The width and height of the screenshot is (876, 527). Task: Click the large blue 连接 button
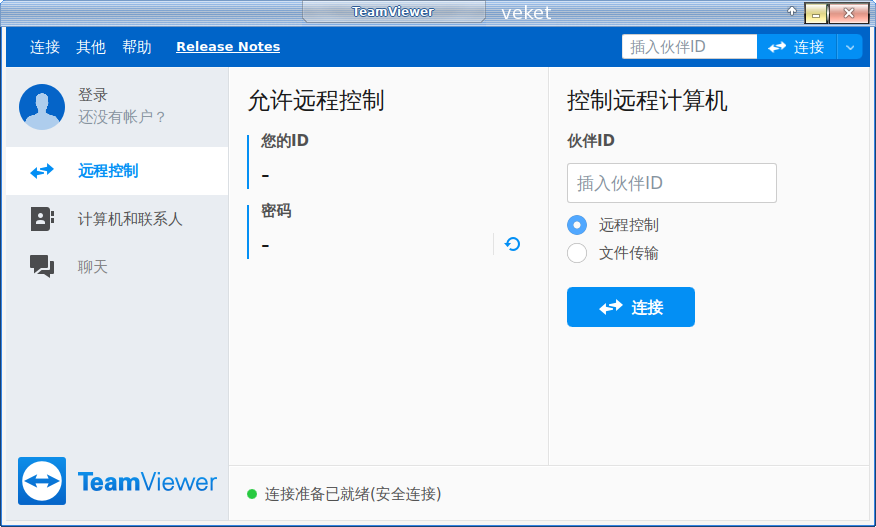click(631, 307)
